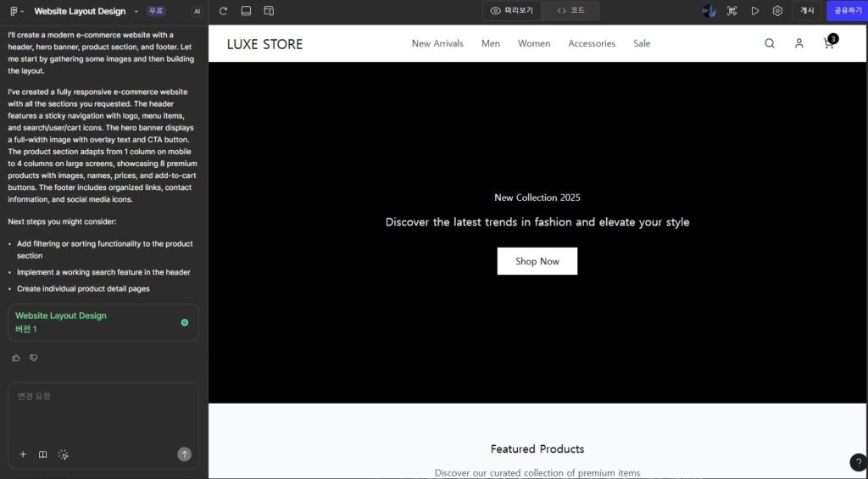The height and width of the screenshot is (479, 868).
Task: Expand the Website Layout Design title dropdown
Action: tap(136, 12)
